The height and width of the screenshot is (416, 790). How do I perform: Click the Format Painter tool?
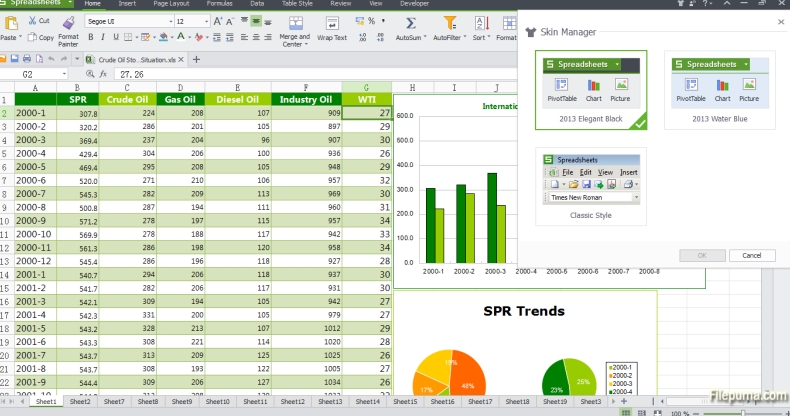68,29
